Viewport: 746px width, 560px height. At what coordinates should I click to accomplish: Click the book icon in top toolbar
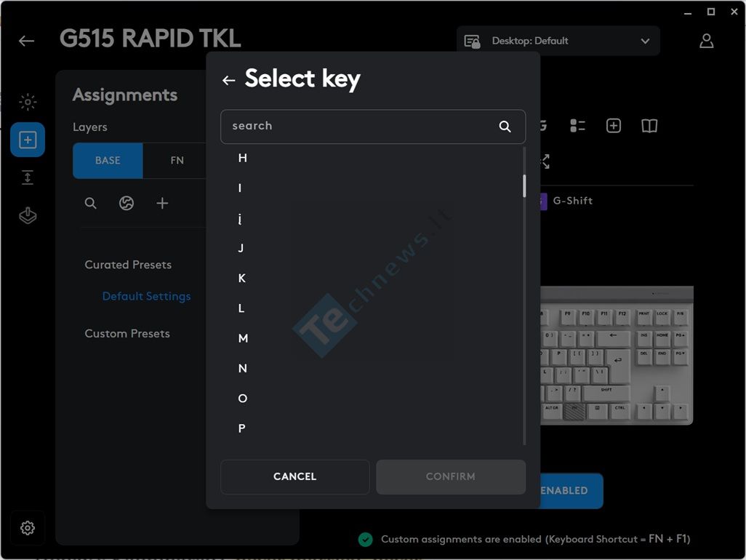click(649, 127)
